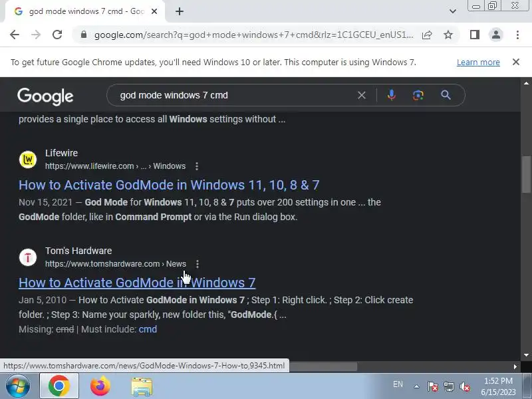Open the tab search dropdown arrow

(x=453, y=11)
